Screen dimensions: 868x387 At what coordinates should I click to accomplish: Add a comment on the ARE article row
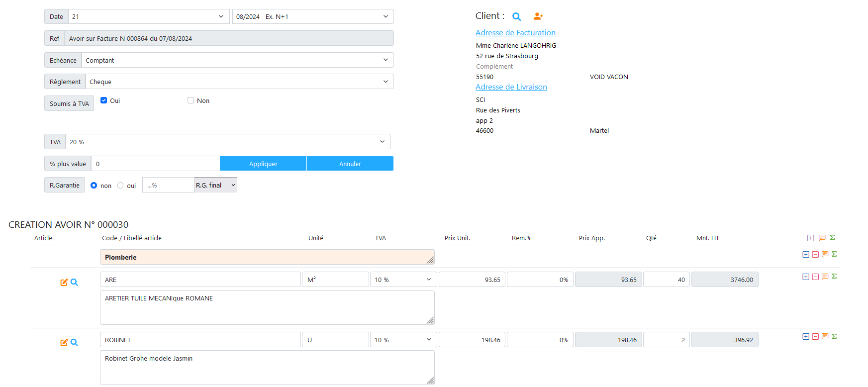click(825, 277)
